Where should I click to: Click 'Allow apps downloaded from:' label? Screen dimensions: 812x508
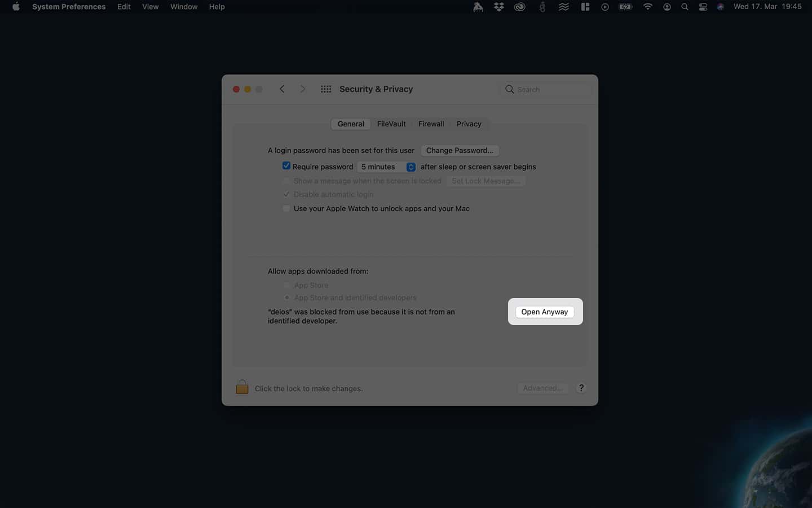[x=318, y=271]
